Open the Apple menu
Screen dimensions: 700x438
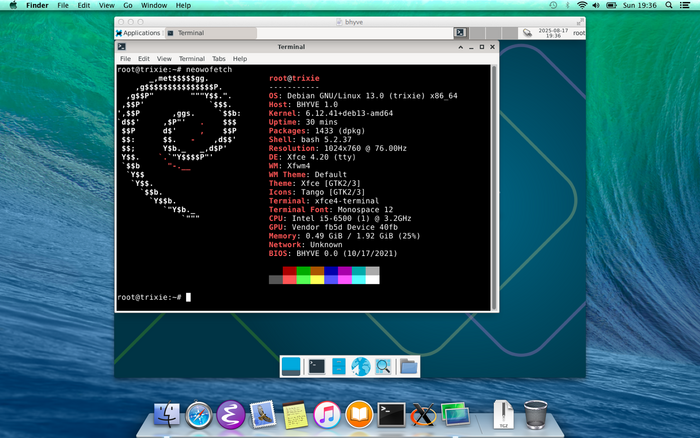pyautogui.click(x=13, y=5)
